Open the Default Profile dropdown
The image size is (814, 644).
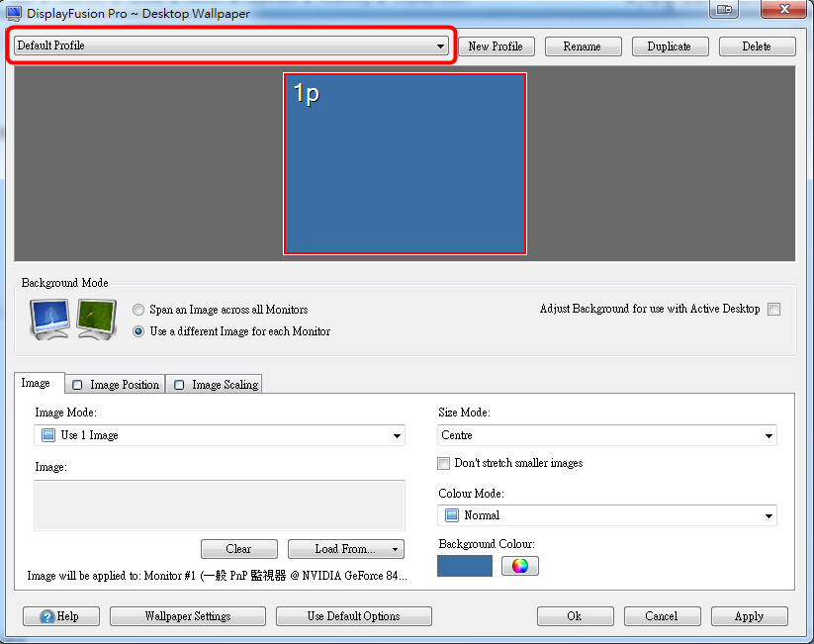coord(230,46)
